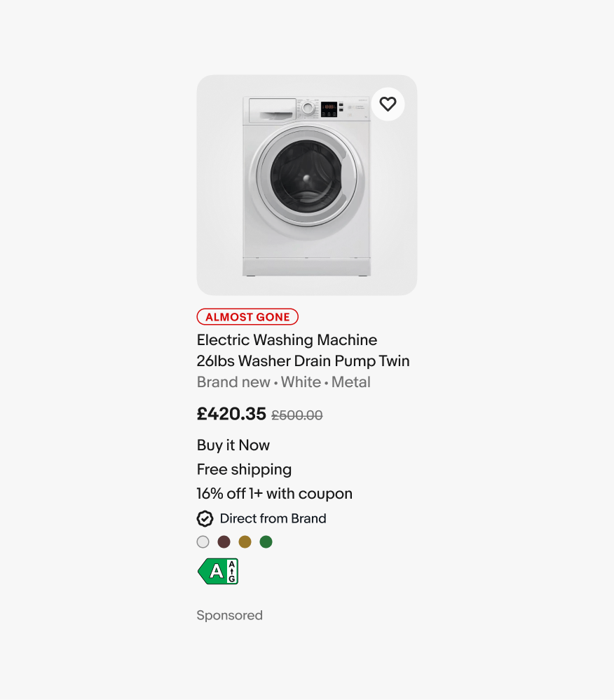Click the 16% off coupon offer

point(274,494)
